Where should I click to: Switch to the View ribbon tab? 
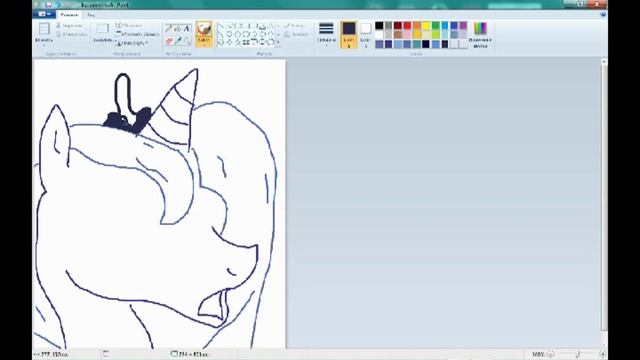(x=91, y=15)
